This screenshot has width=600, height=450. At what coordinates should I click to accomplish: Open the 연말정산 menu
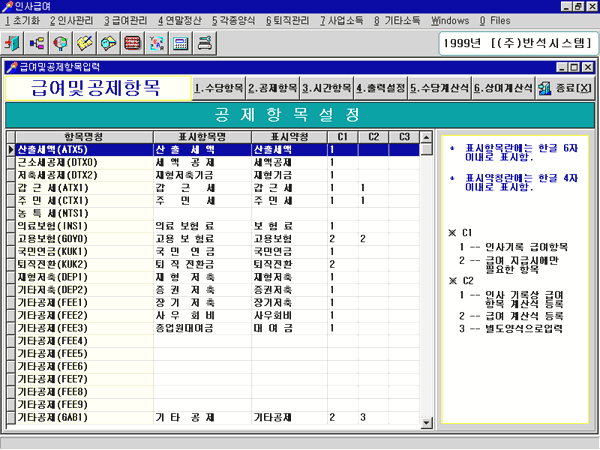[181, 20]
